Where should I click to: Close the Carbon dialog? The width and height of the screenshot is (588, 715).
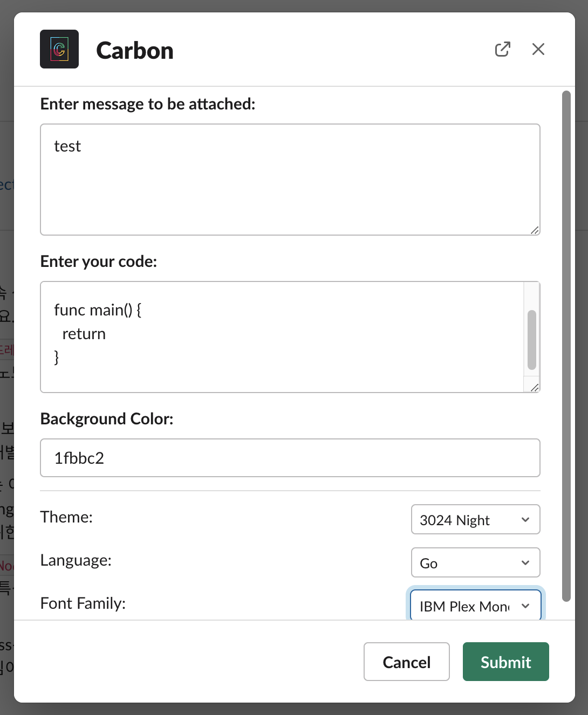(538, 49)
